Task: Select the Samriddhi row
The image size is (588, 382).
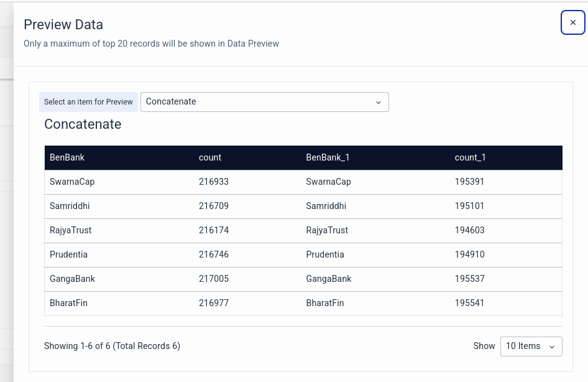Action: click(186, 206)
